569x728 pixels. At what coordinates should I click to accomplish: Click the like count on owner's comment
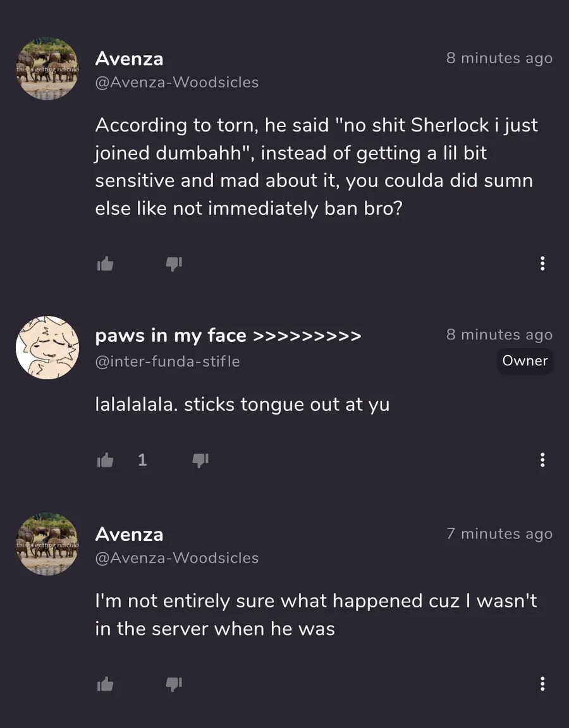click(142, 460)
